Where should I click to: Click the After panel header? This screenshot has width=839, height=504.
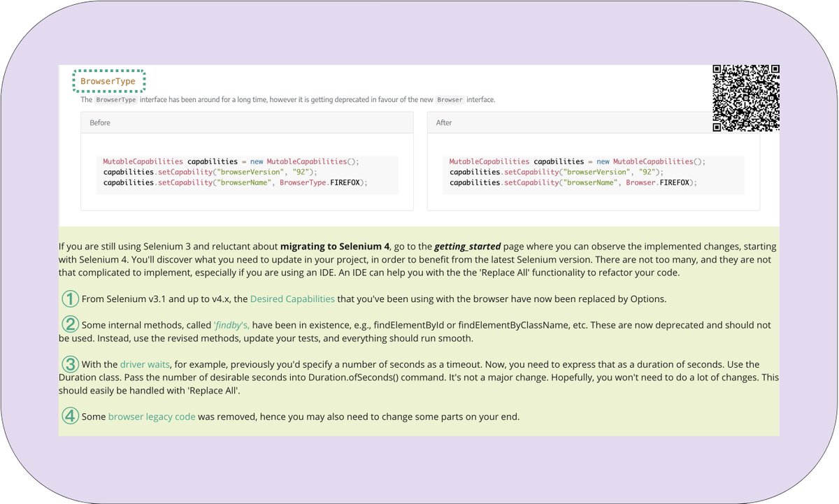point(594,122)
